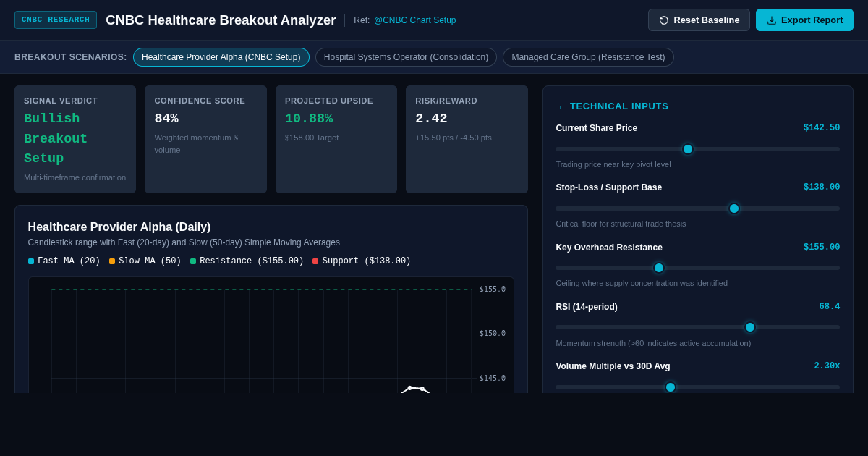Image resolution: width=868 pixels, height=456 pixels.
Task: Open the @CNBC Chart Setup reference link
Action: coord(414,20)
